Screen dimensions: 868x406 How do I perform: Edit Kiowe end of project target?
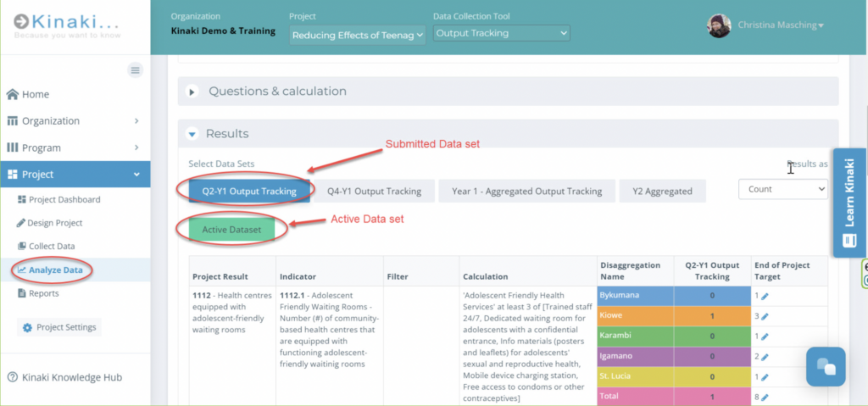click(765, 316)
